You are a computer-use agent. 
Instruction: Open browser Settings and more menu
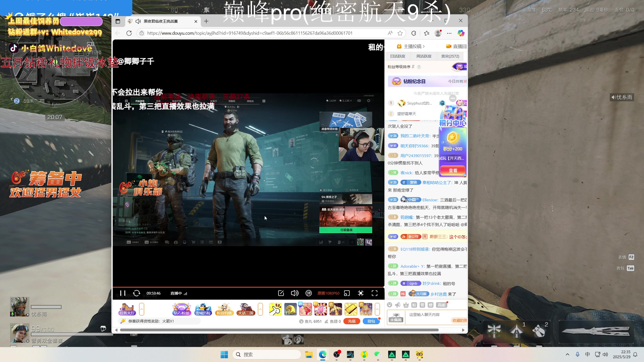pos(449,33)
